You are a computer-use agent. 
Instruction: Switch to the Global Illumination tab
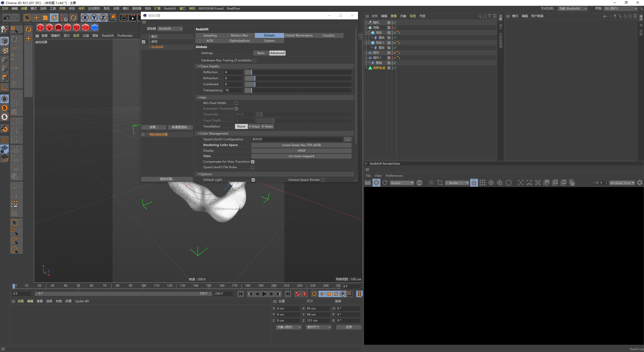pyautogui.click(x=299, y=35)
